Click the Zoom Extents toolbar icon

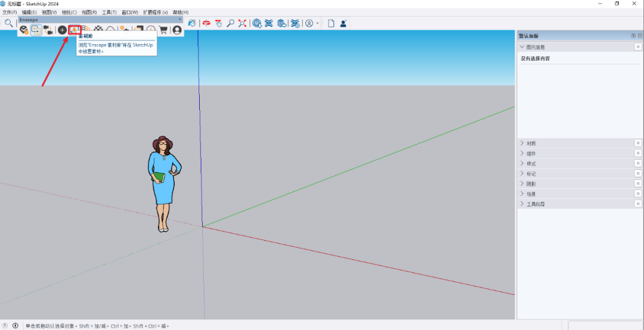point(242,23)
